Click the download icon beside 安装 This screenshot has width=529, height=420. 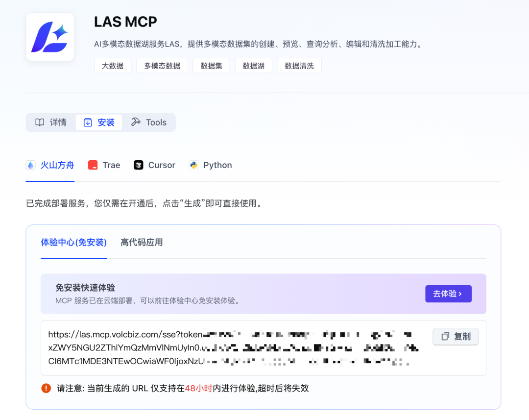point(88,122)
